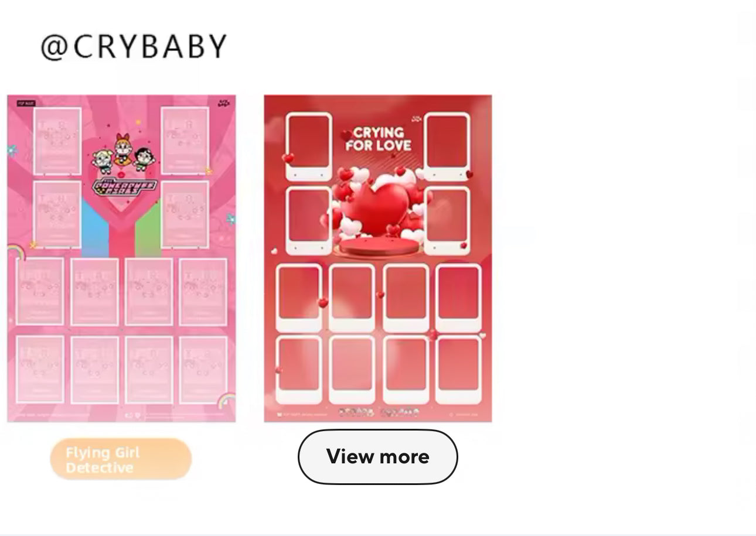Viewport: 756px width, 536px height.
Task: Click the round red podium under the heart
Action: (x=379, y=246)
